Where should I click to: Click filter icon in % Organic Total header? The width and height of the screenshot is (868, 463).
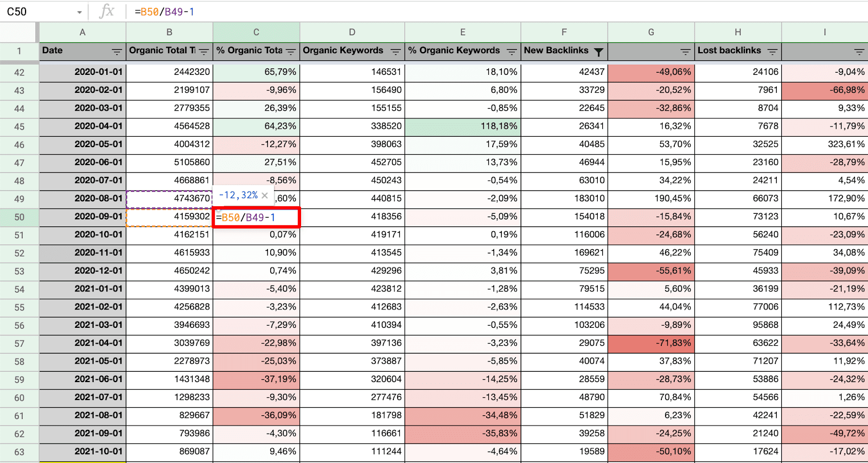[291, 52]
